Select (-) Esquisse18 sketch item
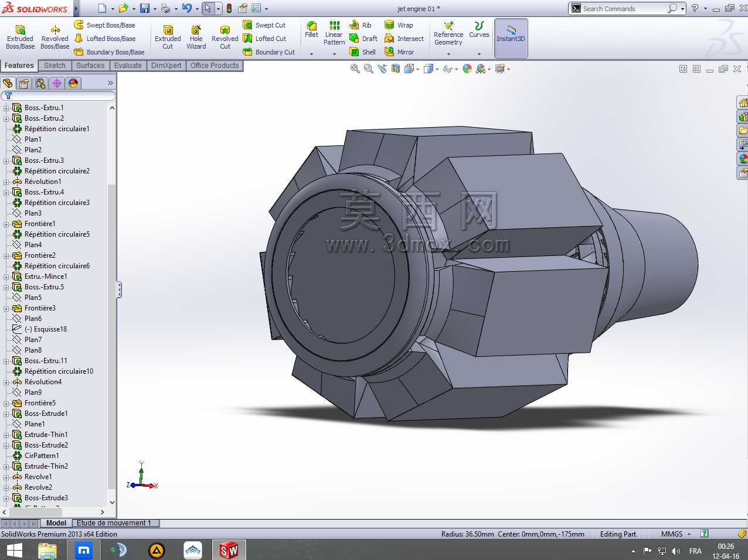This screenshot has width=748, height=560. [x=46, y=329]
